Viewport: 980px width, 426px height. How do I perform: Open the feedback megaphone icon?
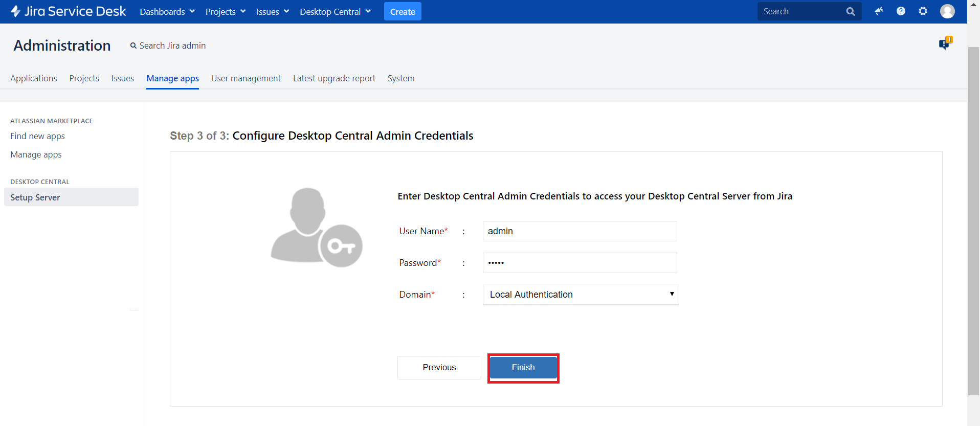pyautogui.click(x=879, y=11)
